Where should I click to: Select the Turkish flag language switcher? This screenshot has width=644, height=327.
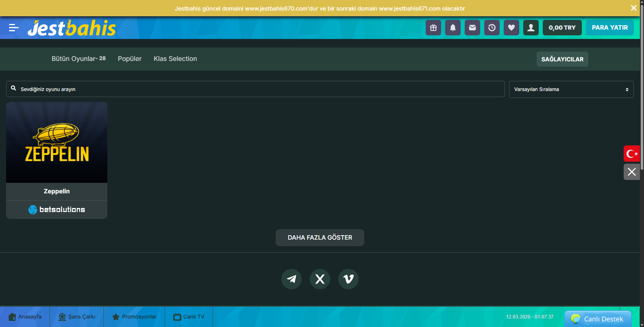tap(632, 154)
